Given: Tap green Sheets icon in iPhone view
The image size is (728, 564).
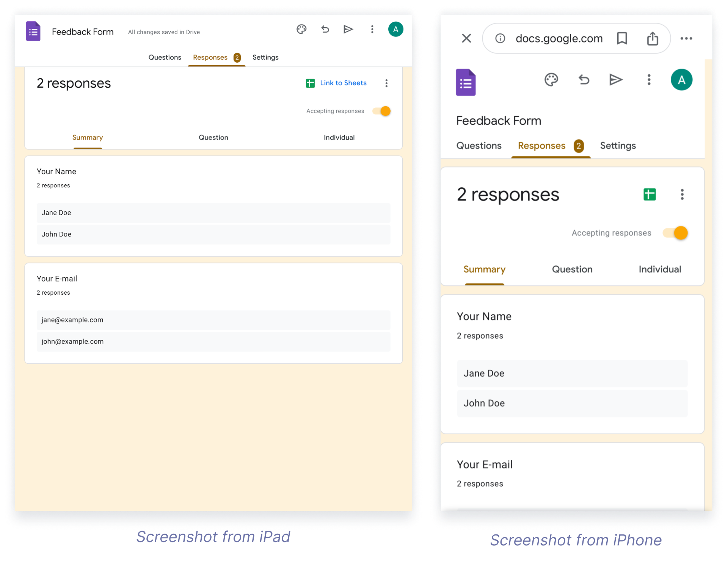Looking at the screenshot, I should tap(650, 195).
